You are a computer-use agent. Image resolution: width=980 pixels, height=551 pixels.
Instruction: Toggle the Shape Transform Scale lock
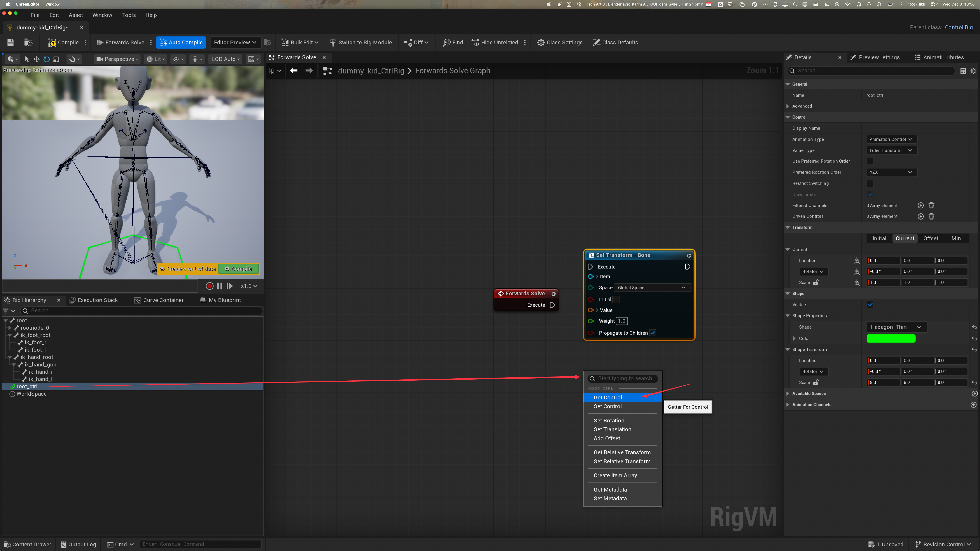tap(816, 382)
